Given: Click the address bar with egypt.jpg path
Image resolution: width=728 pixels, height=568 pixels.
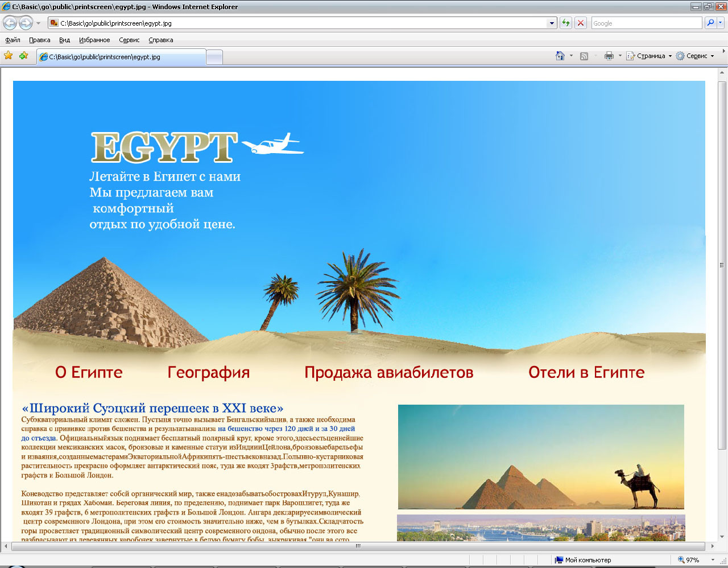Looking at the screenshot, I should [297, 23].
